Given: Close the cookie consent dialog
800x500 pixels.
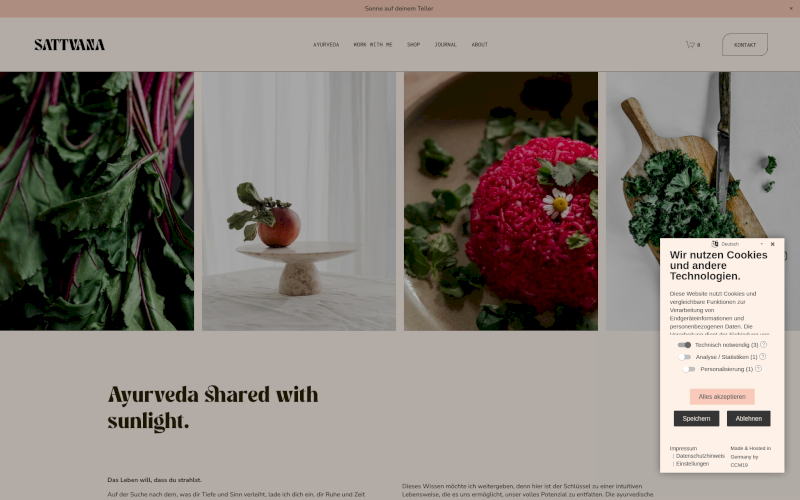Looking at the screenshot, I should [772, 244].
